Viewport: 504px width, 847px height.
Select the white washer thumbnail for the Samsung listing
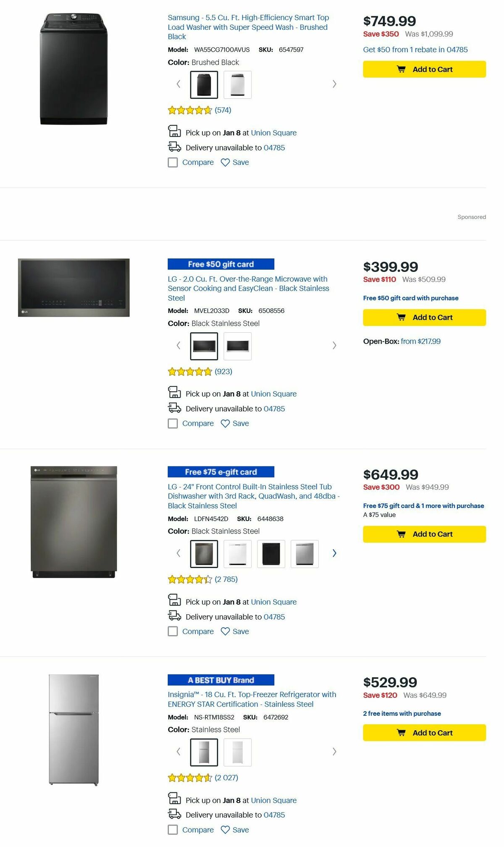point(237,84)
